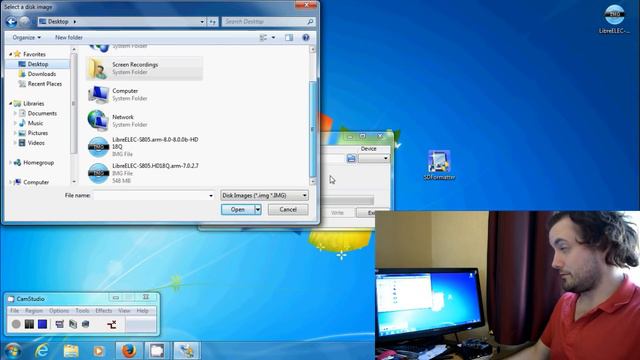Open the Videos library
The height and width of the screenshot is (360, 640).
(x=36, y=143)
